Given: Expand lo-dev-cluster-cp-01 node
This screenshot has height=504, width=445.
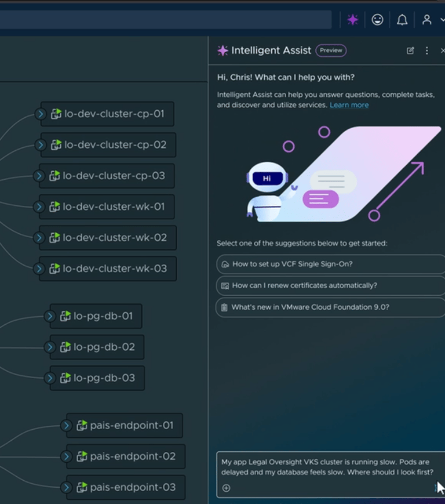Looking at the screenshot, I should tap(41, 114).
